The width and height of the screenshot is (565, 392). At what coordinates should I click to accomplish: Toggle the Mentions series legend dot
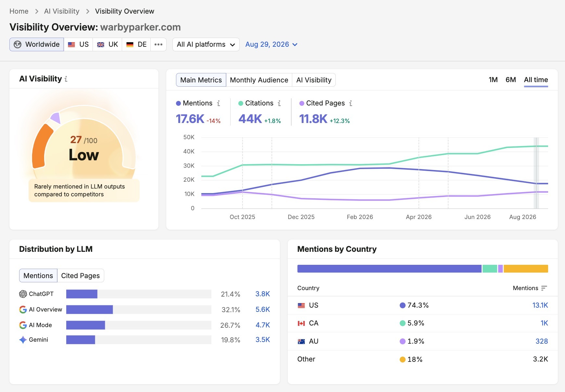[178, 103]
